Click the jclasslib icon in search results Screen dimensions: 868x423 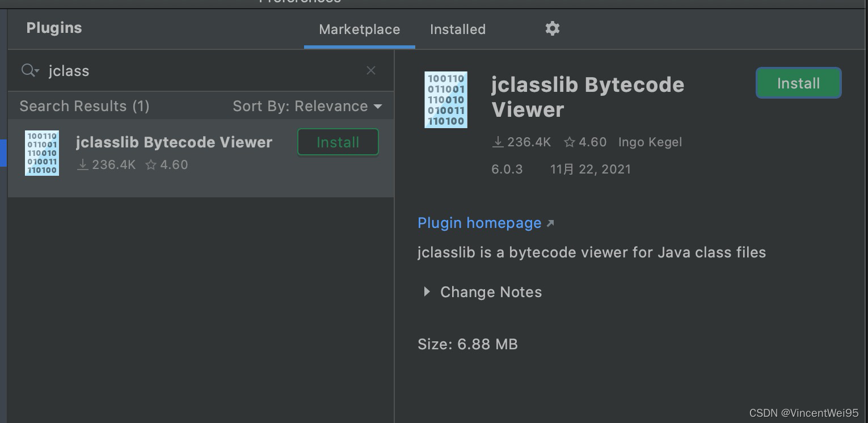coord(42,153)
